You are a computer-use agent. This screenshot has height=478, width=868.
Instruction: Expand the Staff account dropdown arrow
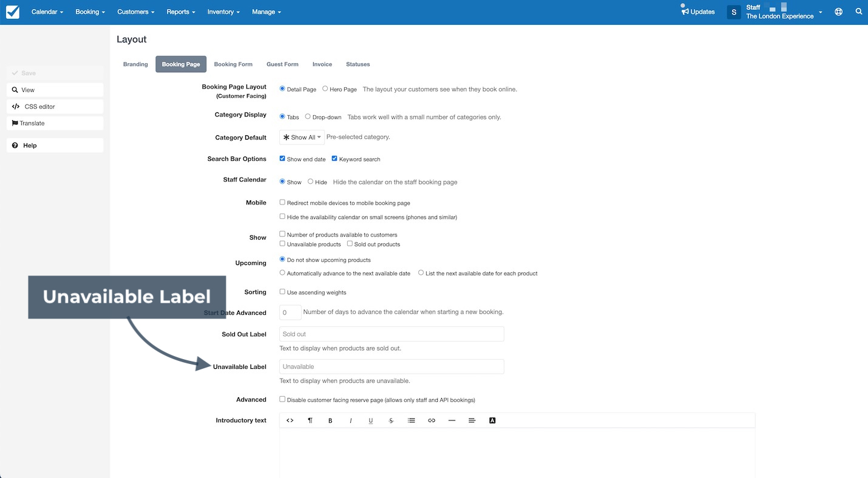click(x=821, y=12)
